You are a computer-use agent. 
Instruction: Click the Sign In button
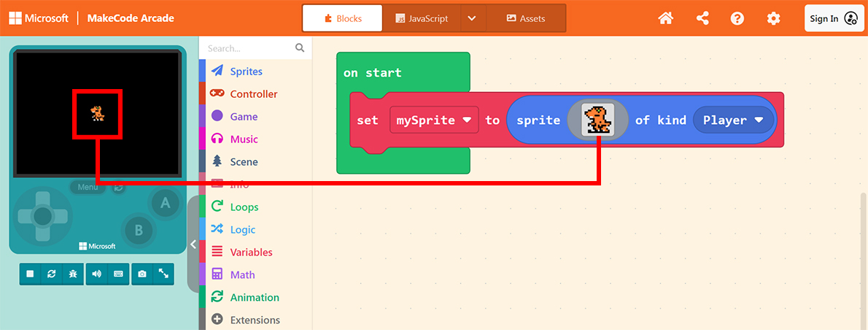(x=834, y=18)
